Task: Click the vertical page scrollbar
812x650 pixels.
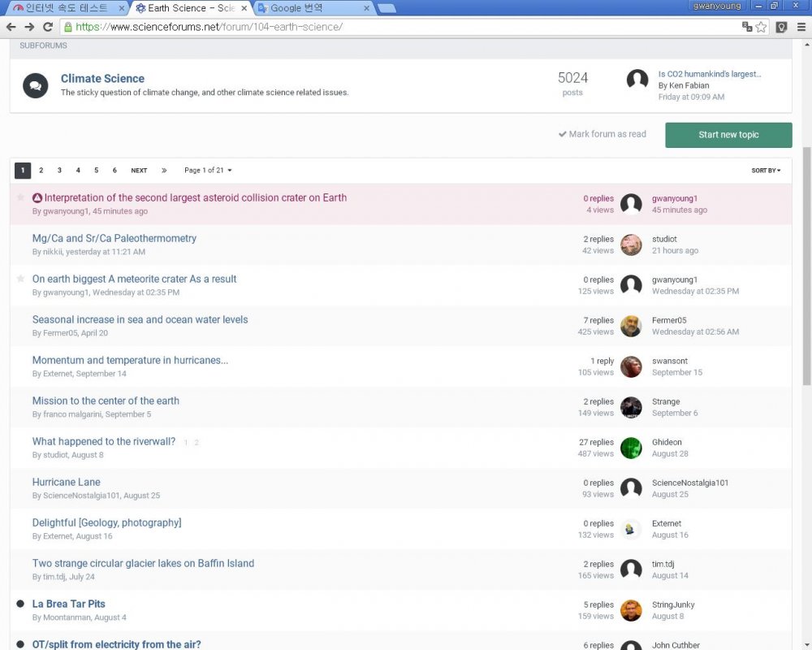Action: click(x=806, y=268)
